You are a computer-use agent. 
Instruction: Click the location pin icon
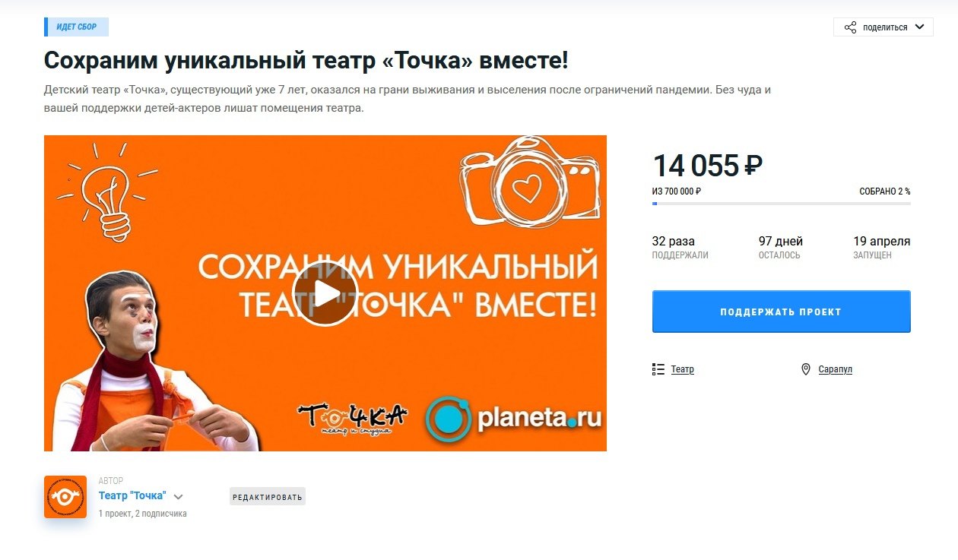click(806, 369)
